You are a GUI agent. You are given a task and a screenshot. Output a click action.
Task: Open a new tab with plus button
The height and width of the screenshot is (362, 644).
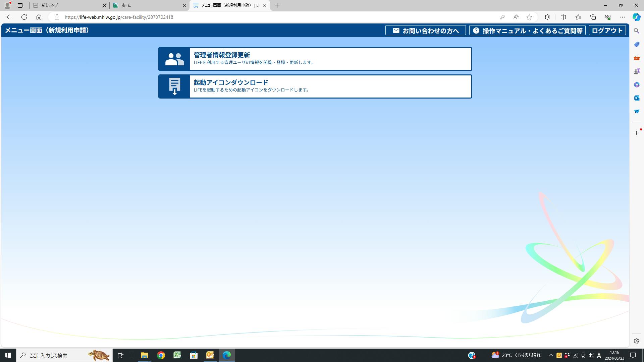(x=277, y=5)
